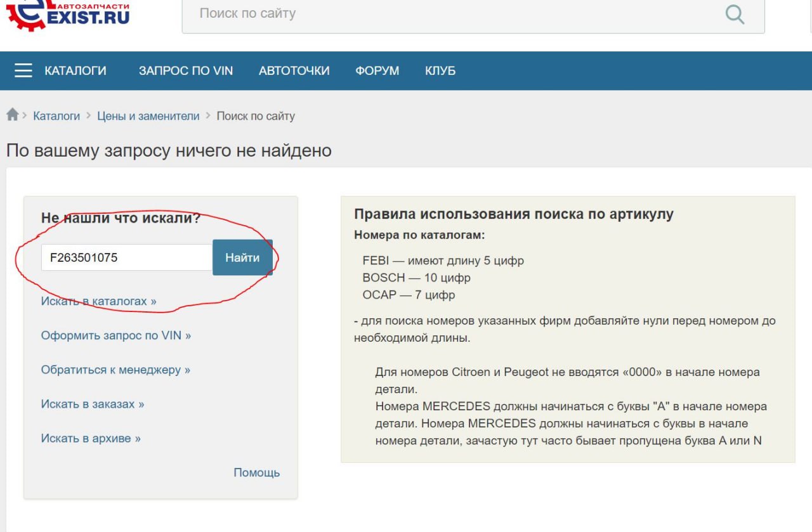This screenshot has width=812, height=532.
Task: Click Оформить запрос по VIN
Action: point(116,335)
